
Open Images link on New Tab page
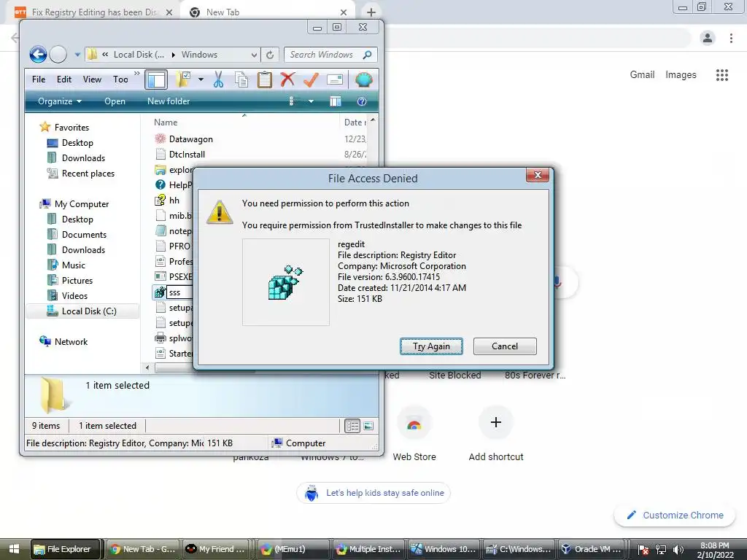point(681,75)
